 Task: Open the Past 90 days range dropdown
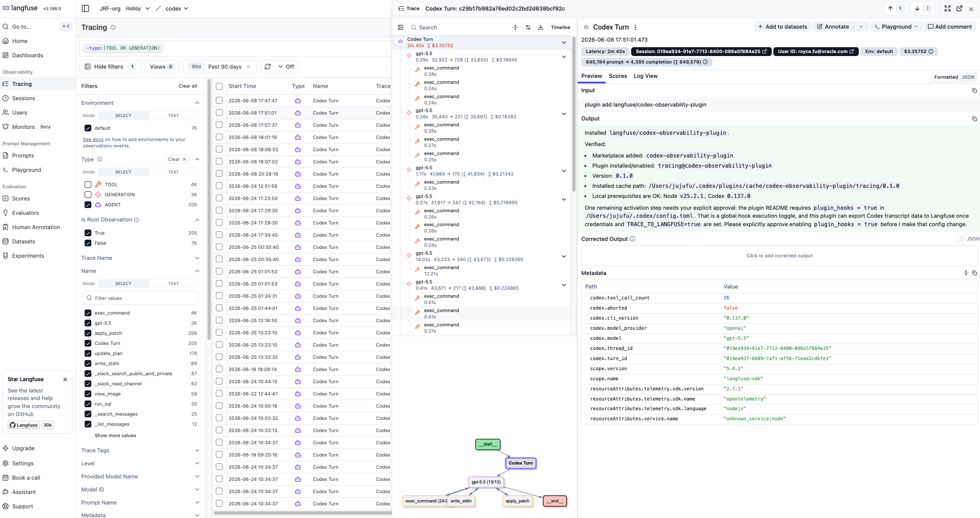click(x=220, y=67)
